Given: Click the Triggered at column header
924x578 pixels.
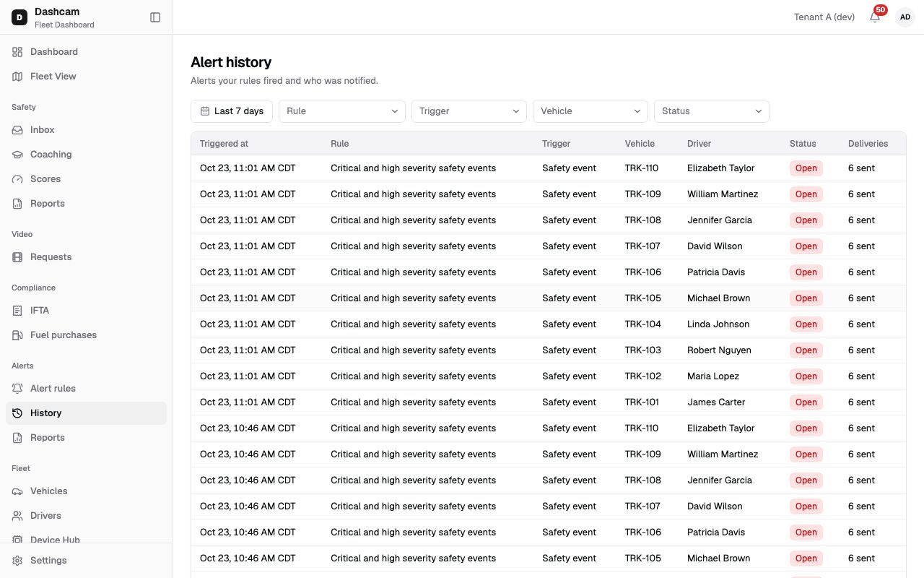Looking at the screenshot, I should coord(224,144).
